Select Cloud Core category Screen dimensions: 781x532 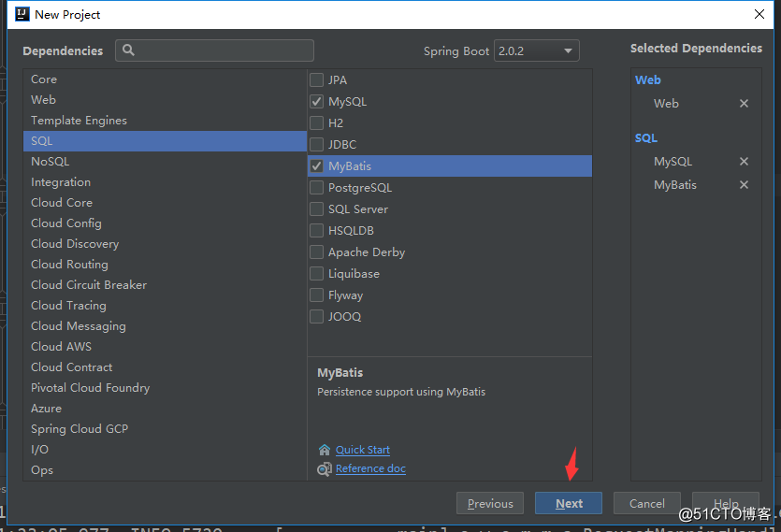pos(165,203)
